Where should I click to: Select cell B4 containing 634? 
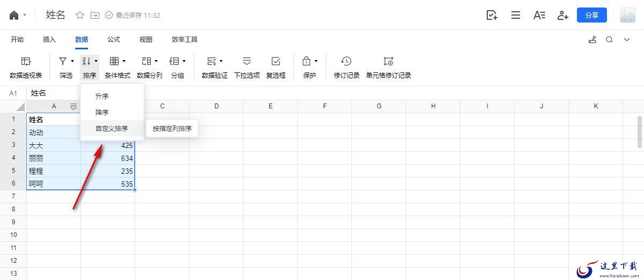tap(108, 158)
